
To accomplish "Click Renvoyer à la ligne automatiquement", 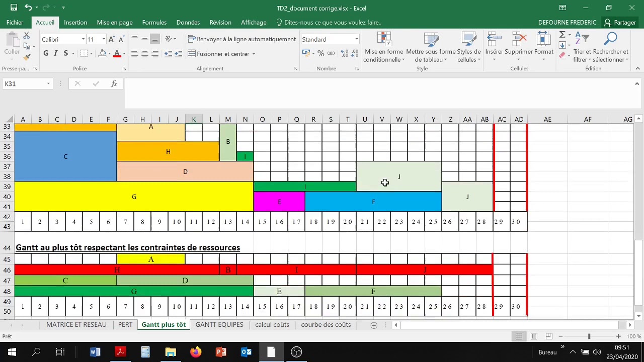I will pos(242,39).
